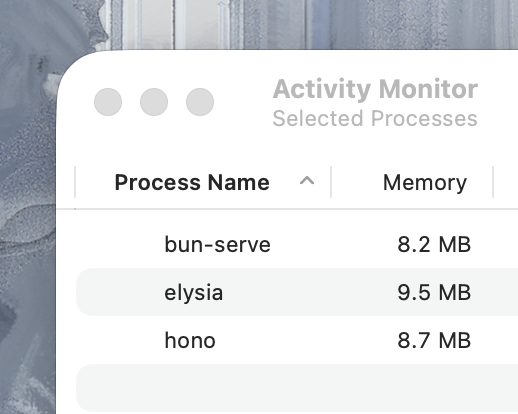Click the 8.2 MB memory value
The width and height of the screenshot is (518, 414).
pyautogui.click(x=434, y=244)
